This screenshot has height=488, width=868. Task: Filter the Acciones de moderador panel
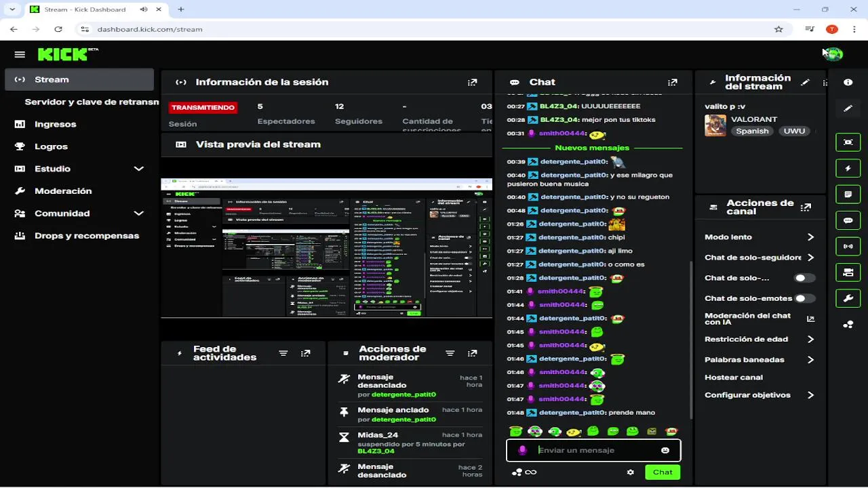pos(450,353)
